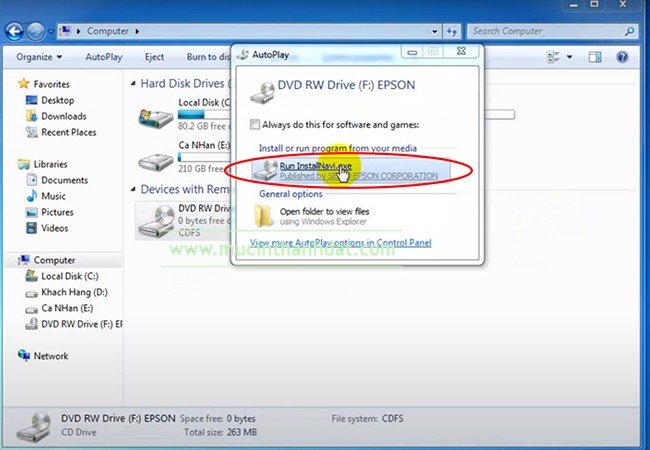Open the Organize menu

point(39,57)
